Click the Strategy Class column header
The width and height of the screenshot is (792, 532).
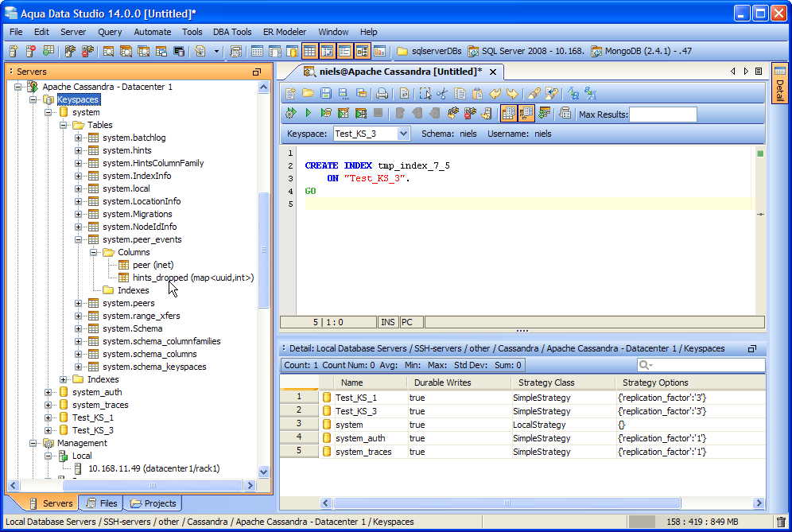[x=545, y=382]
